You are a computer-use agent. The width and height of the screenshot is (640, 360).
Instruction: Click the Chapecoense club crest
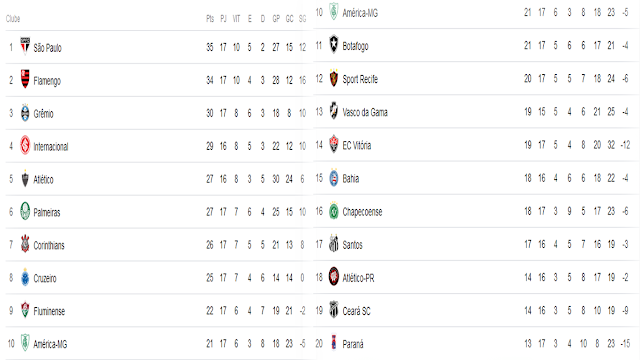point(333,211)
